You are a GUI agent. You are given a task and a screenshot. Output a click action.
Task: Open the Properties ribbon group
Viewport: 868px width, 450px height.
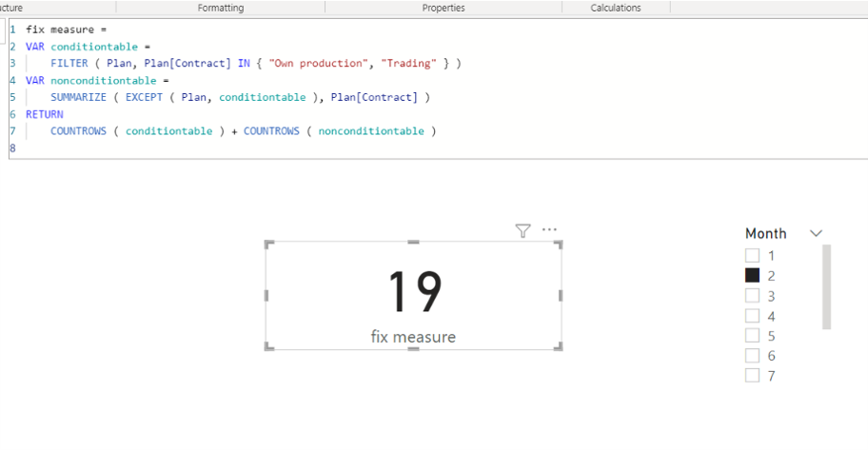pyautogui.click(x=444, y=8)
